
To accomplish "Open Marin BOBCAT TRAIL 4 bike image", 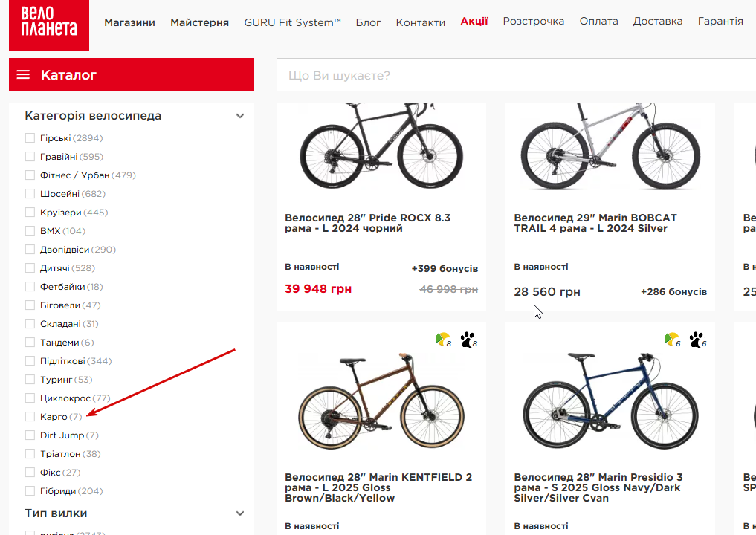I will coord(610,149).
